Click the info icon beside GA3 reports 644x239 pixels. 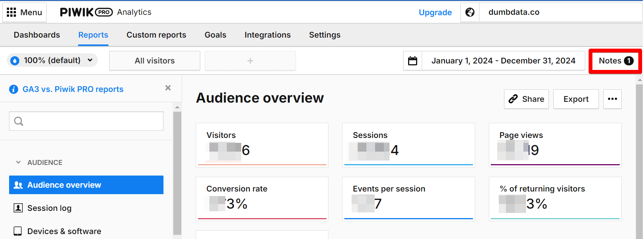[14, 89]
